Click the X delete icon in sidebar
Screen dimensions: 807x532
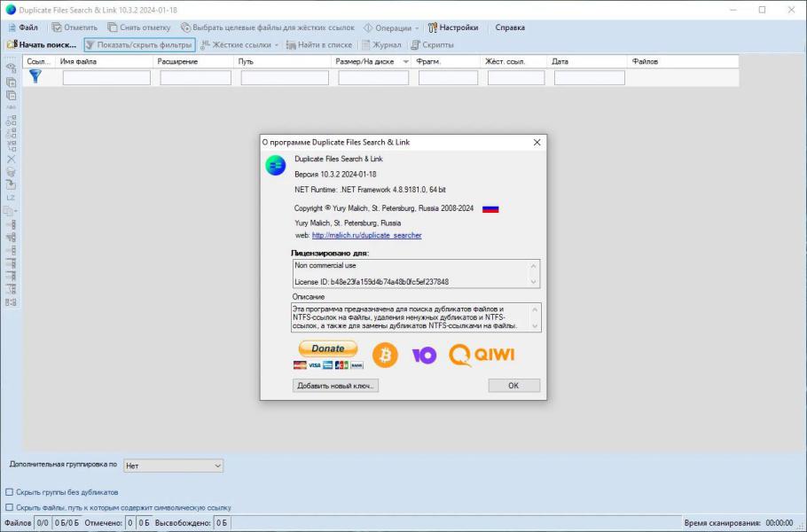(x=11, y=160)
